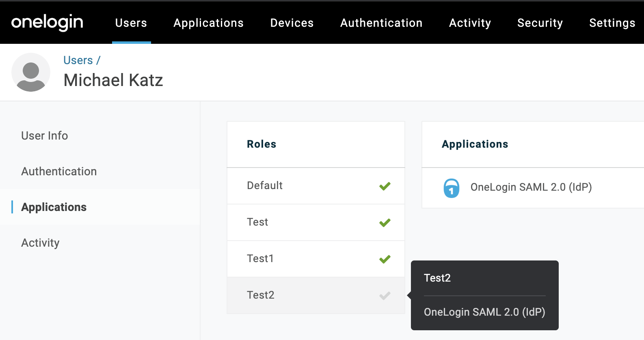The image size is (644, 340).
Task: Open the Authentication top menu
Action: [x=381, y=23]
